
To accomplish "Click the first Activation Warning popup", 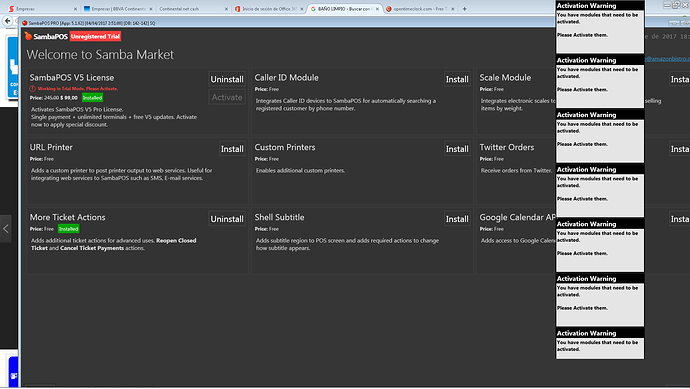I will (x=600, y=27).
